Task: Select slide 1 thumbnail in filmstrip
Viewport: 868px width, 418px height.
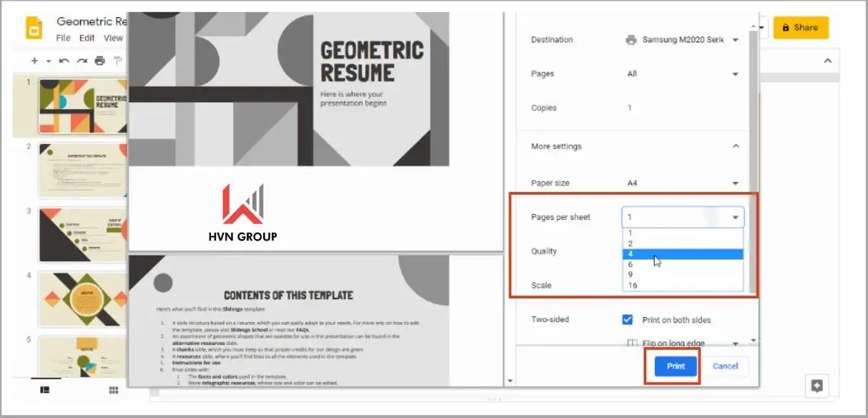Action: 83,106
